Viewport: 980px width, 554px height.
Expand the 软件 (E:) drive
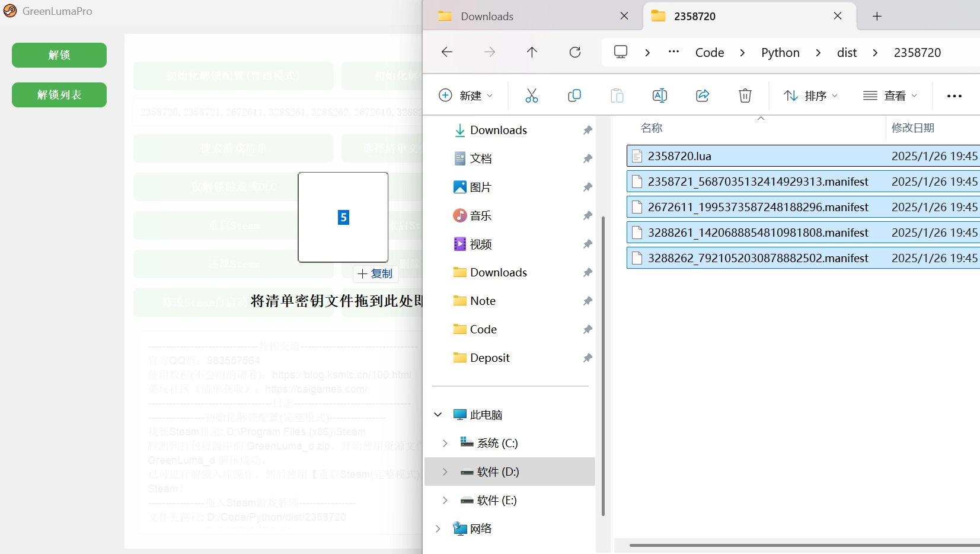[x=445, y=500]
